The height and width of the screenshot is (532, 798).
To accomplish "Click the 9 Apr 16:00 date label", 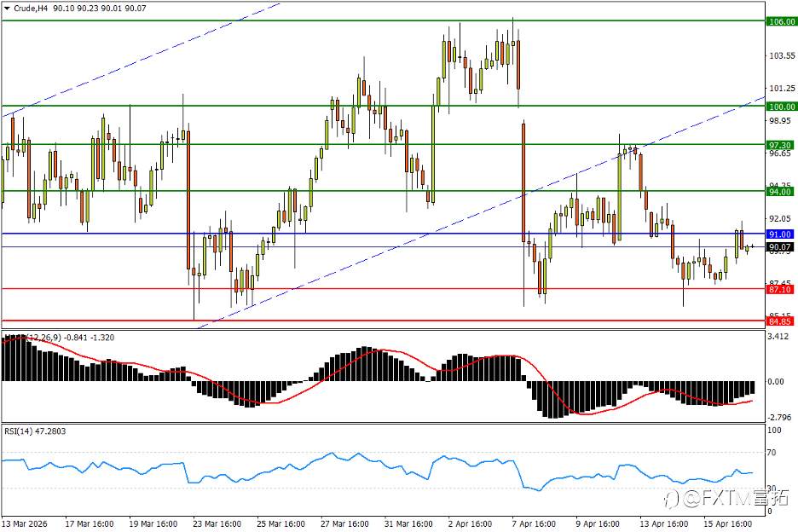I will [598, 523].
